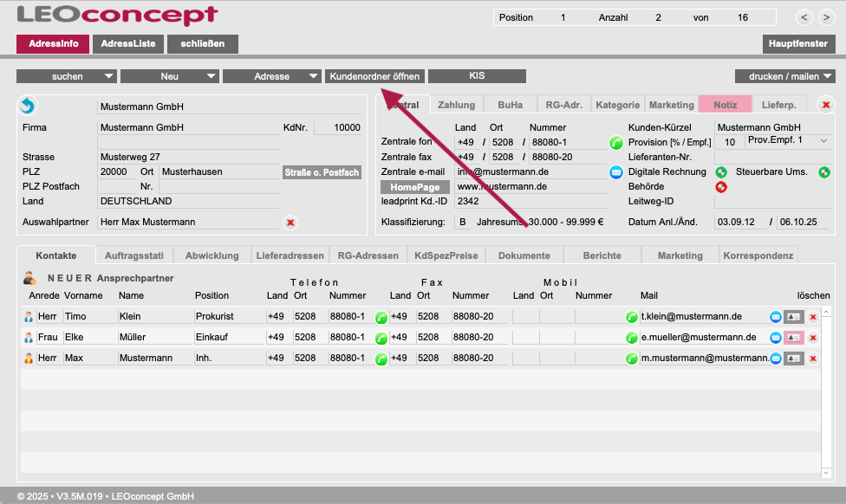Toggle the Digitale Rechnung indicator

point(720,171)
